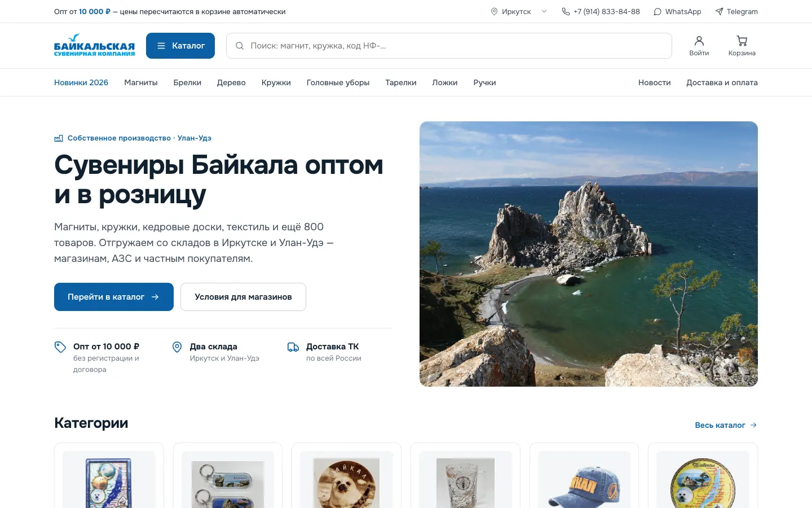Click the Перейти в каталог button
Screen dimensions: 812x508
click(114, 297)
